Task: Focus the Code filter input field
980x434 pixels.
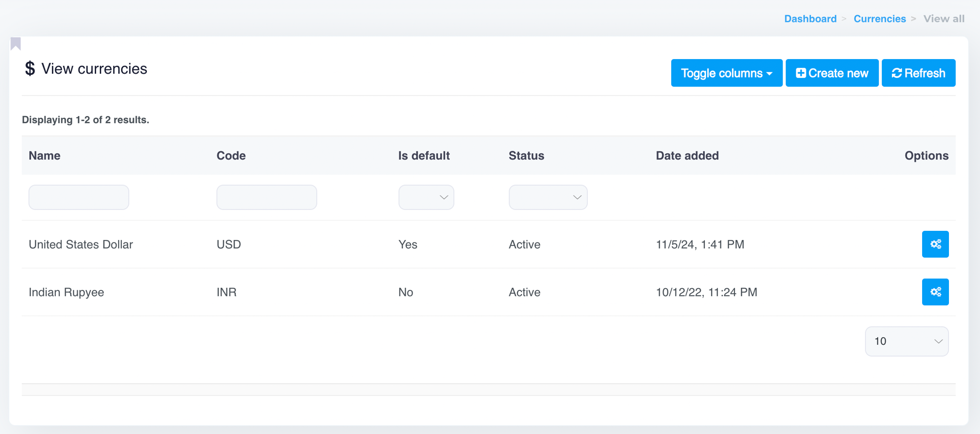Action: tap(266, 197)
